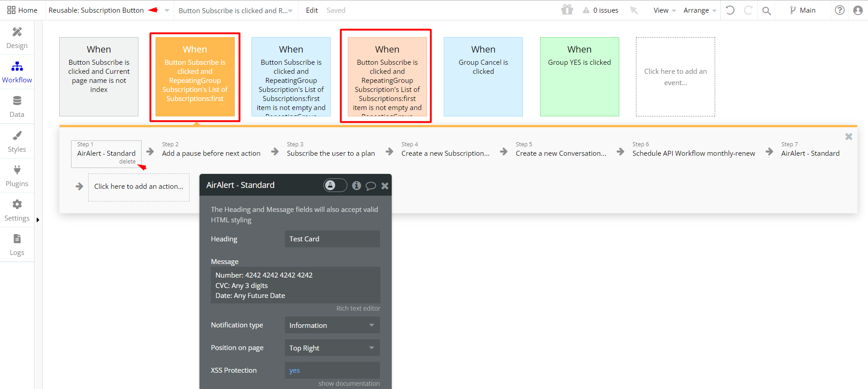
Task: Open the help question mark menu
Action: click(x=840, y=10)
